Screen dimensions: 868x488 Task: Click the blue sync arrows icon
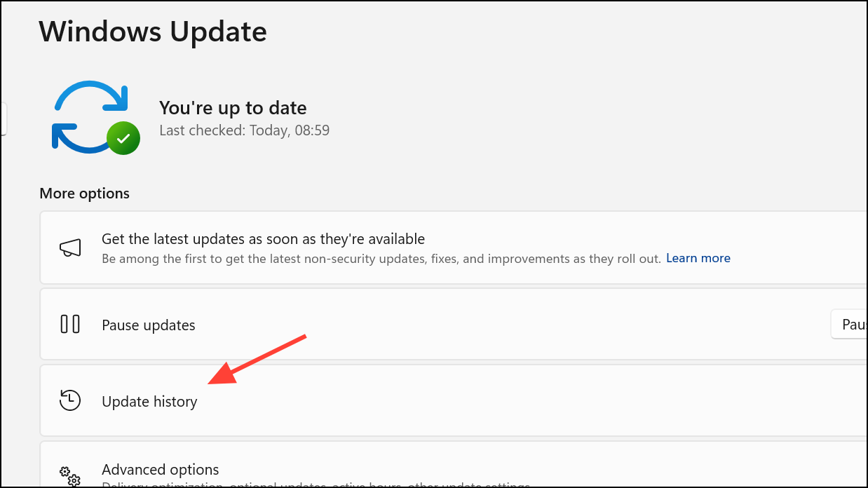point(91,116)
